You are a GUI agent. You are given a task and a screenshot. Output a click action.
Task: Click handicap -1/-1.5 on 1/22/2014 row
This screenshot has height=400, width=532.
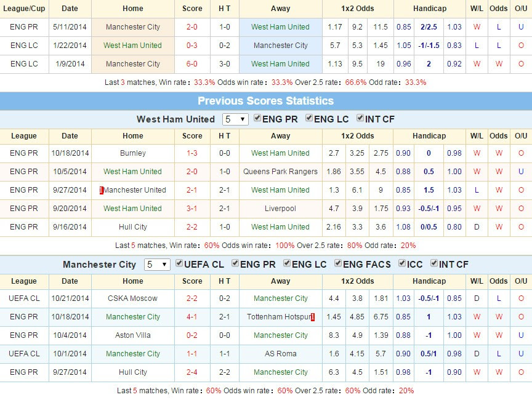point(429,46)
